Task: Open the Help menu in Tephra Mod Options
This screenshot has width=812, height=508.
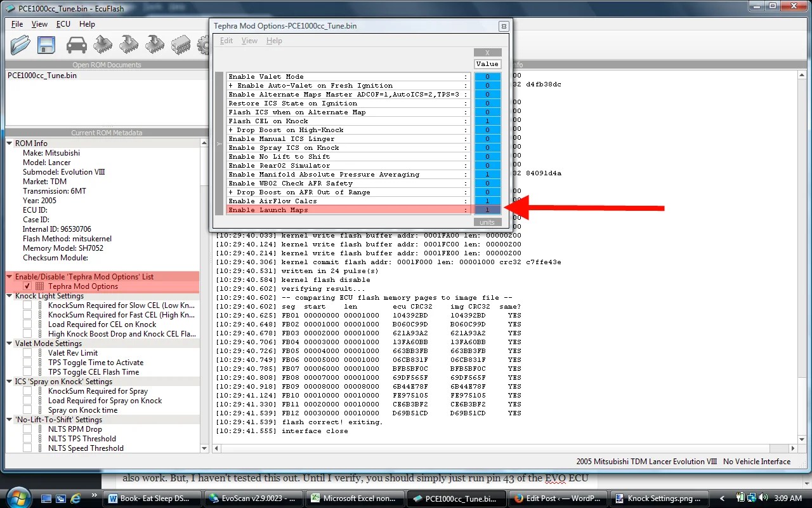Action: pos(274,41)
